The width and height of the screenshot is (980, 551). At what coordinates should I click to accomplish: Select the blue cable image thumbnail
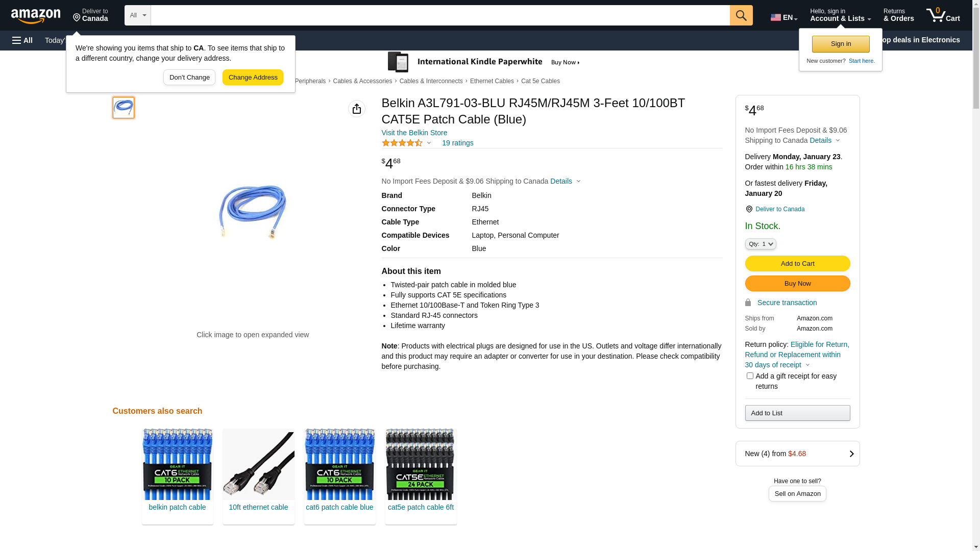[124, 108]
